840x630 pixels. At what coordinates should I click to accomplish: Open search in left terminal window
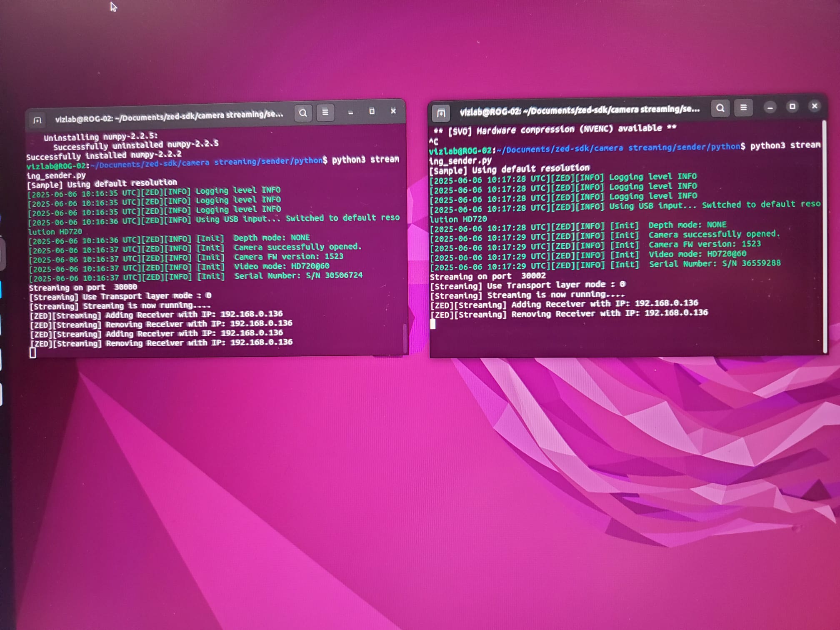pos(303,113)
